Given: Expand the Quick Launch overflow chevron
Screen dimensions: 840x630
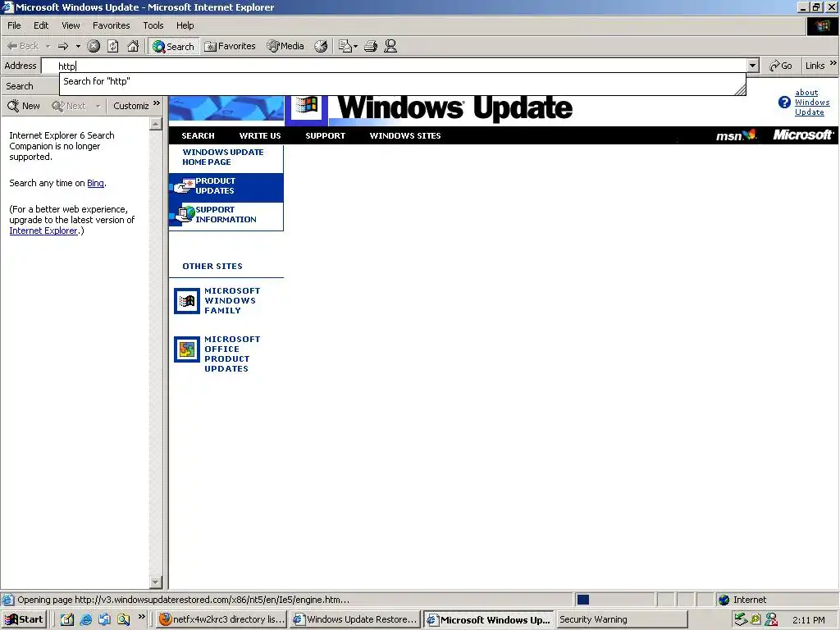Looking at the screenshot, I should pyautogui.click(x=141, y=617).
